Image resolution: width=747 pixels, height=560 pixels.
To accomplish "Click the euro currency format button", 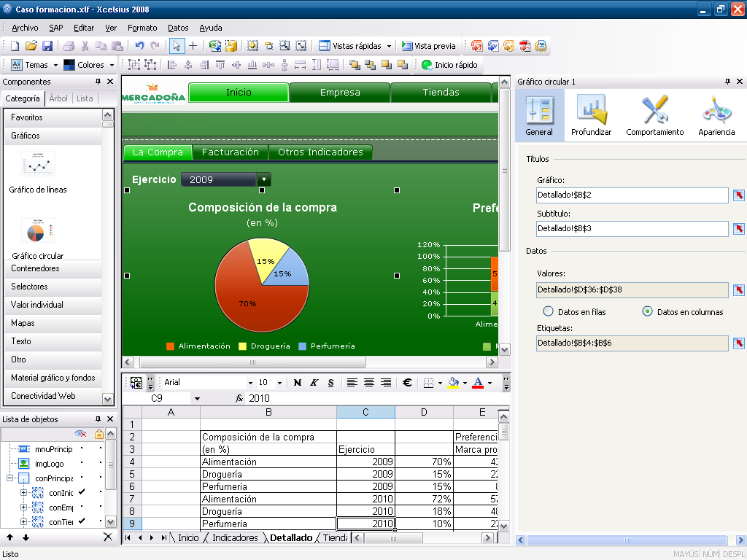I will click(x=407, y=383).
